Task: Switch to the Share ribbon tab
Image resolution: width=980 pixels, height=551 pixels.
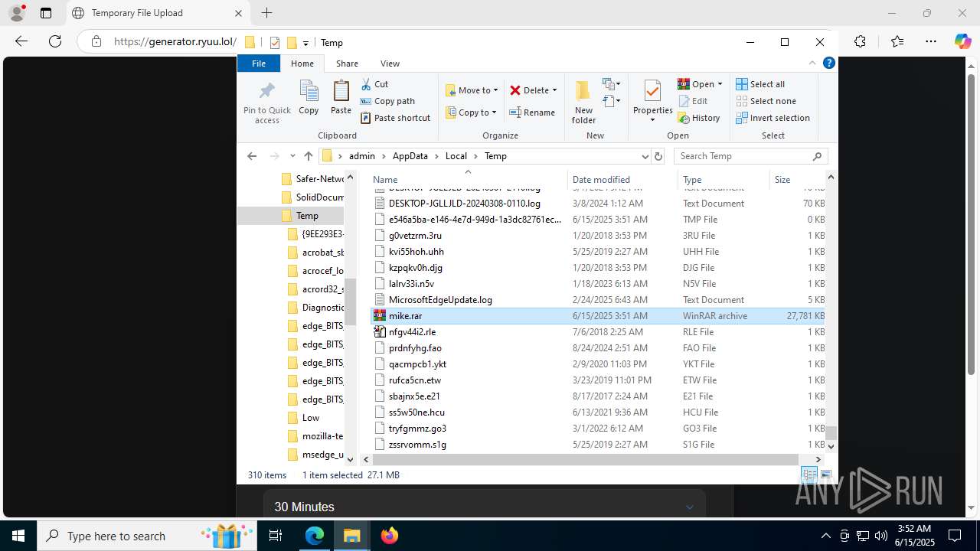Action: (x=347, y=64)
